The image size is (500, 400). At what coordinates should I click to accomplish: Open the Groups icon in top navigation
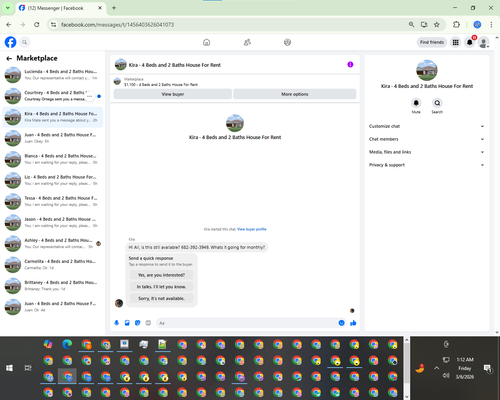click(287, 42)
